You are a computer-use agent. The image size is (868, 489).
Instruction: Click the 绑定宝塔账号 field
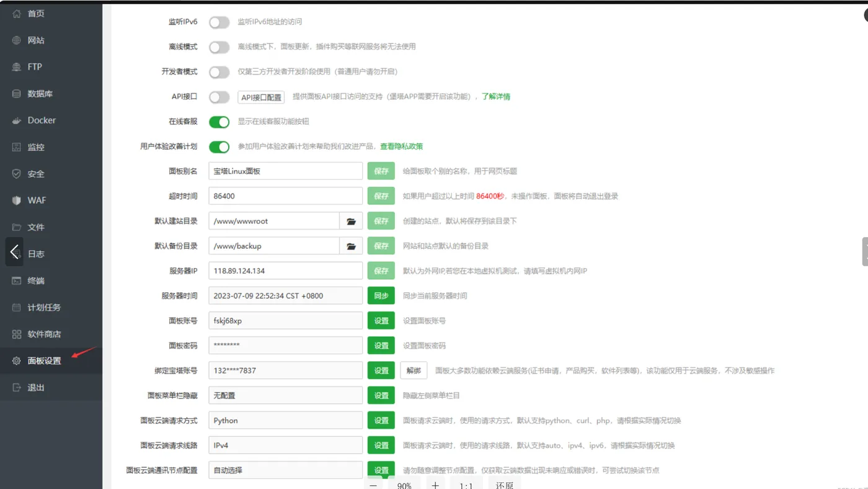[285, 370]
